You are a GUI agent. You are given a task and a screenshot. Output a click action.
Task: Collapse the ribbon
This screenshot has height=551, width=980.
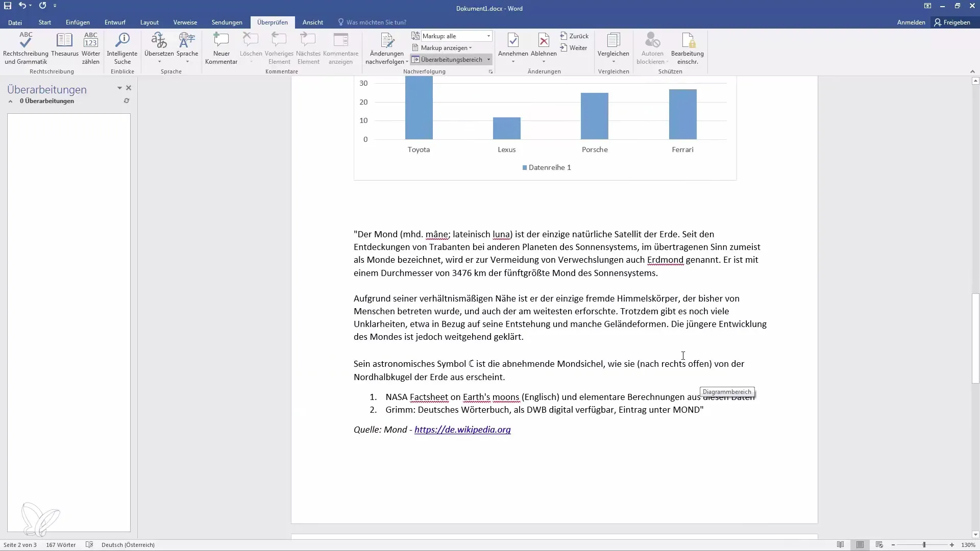click(x=972, y=72)
